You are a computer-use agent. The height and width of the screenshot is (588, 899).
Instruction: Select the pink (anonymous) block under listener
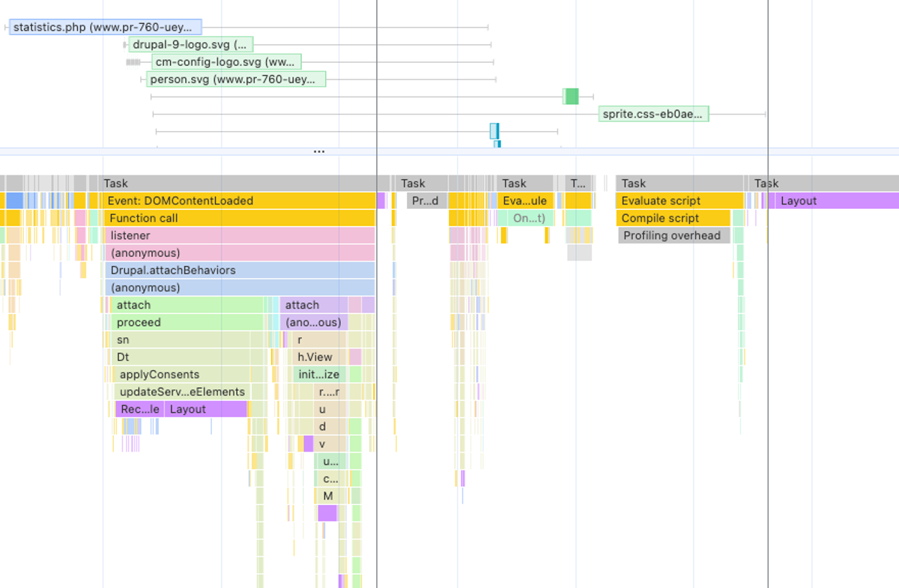pyautogui.click(x=239, y=252)
